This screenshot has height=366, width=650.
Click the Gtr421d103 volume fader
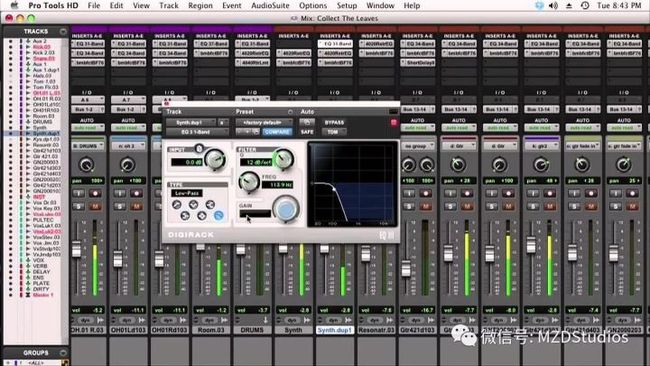pyautogui.click(x=406, y=269)
